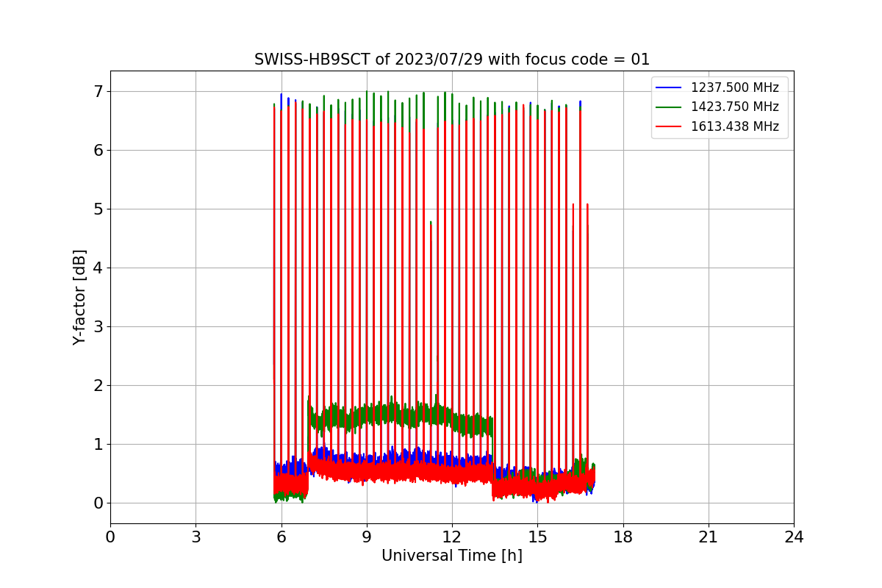Click the red line sample in legend
The width and height of the screenshot is (882, 588).
coord(670,126)
